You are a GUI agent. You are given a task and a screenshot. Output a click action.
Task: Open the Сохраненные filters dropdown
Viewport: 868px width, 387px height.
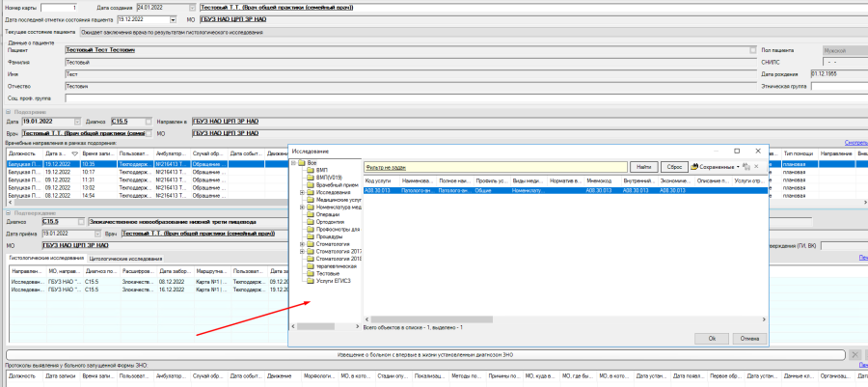click(x=715, y=167)
